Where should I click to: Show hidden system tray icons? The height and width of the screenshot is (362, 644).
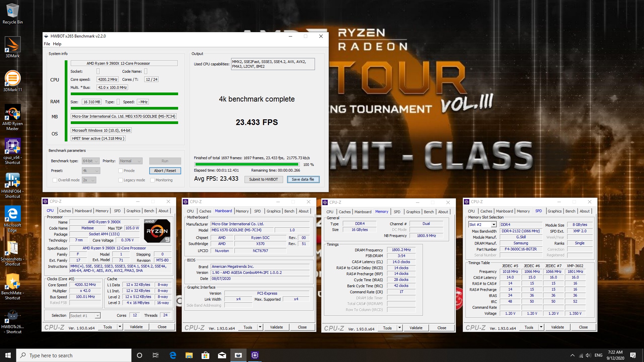572,355
